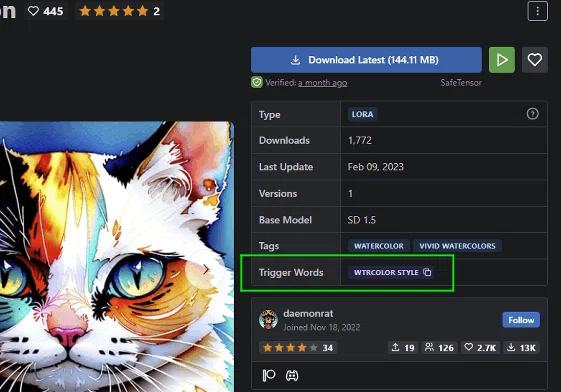Click the followers count badge 126

pos(439,348)
